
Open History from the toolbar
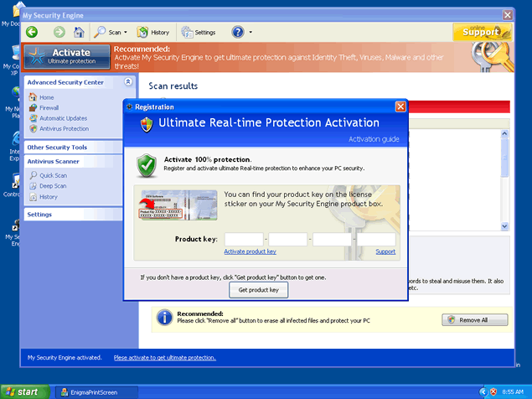[153, 32]
